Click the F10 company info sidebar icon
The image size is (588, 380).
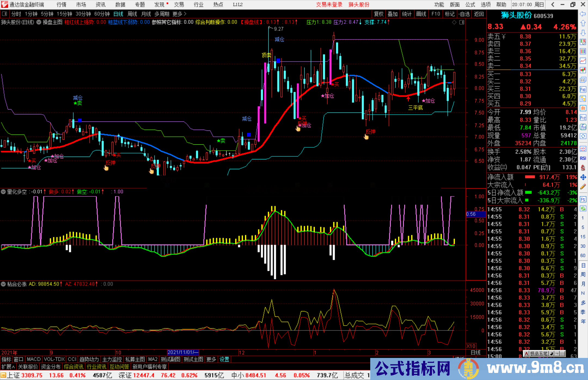pos(583,89)
